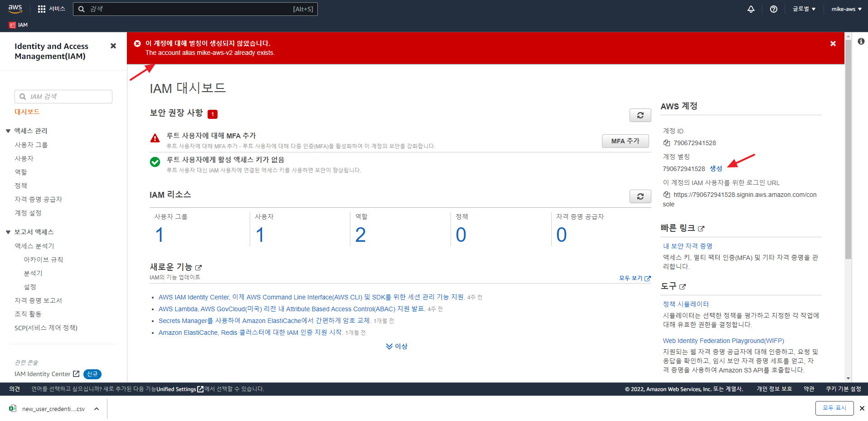Collapse the Access reports section
The height and width of the screenshot is (421, 868).
pyautogui.click(x=8, y=232)
